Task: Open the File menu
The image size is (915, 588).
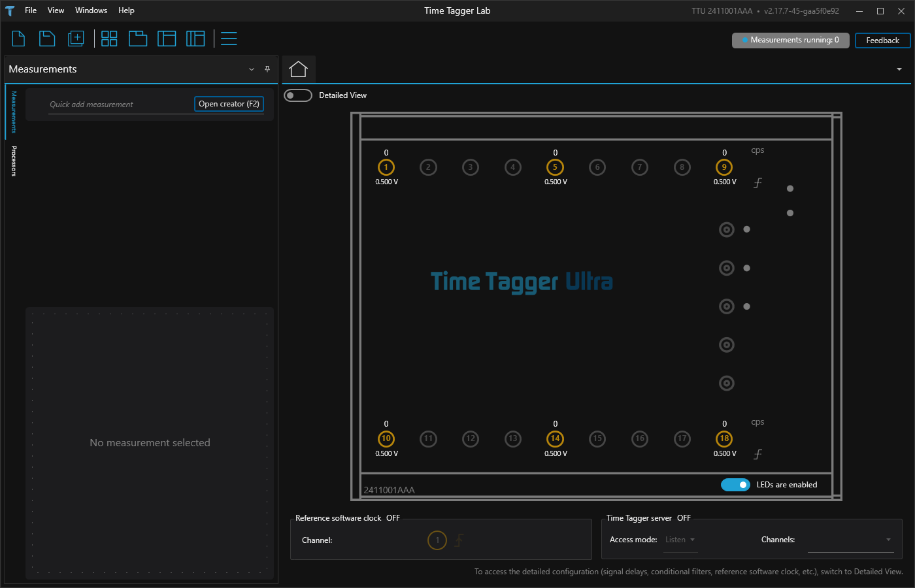Action: point(31,10)
